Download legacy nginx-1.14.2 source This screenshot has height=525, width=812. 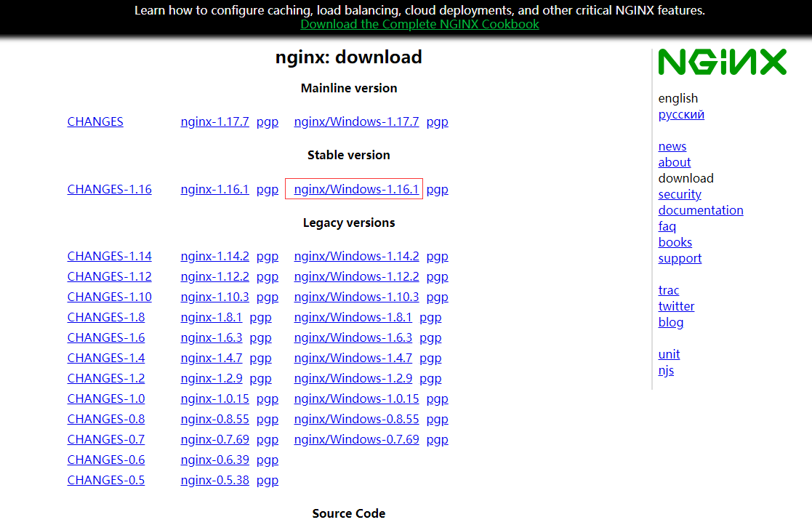(214, 256)
